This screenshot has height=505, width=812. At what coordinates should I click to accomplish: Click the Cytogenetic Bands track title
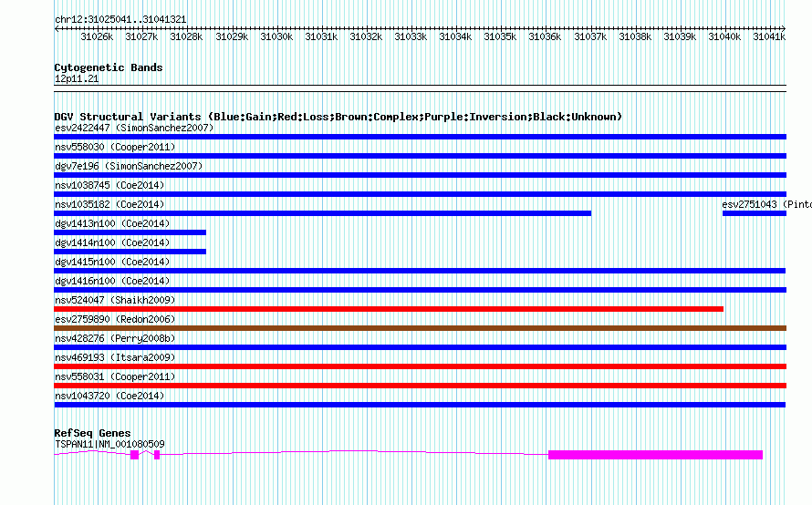[x=109, y=67]
